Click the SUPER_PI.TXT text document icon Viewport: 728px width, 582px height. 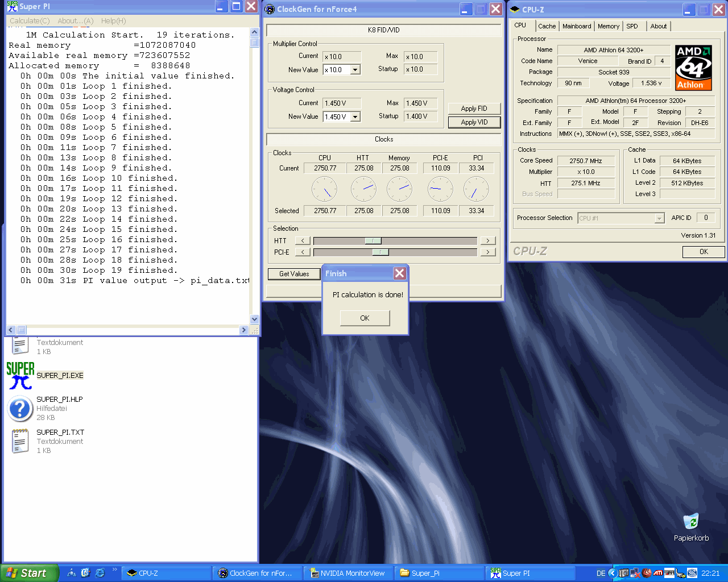[20, 441]
